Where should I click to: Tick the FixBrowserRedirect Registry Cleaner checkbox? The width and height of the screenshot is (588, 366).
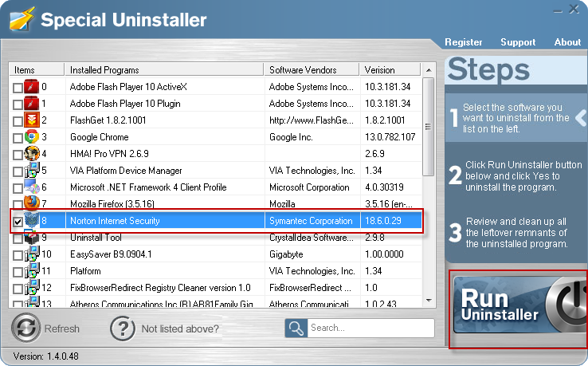[18, 289]
